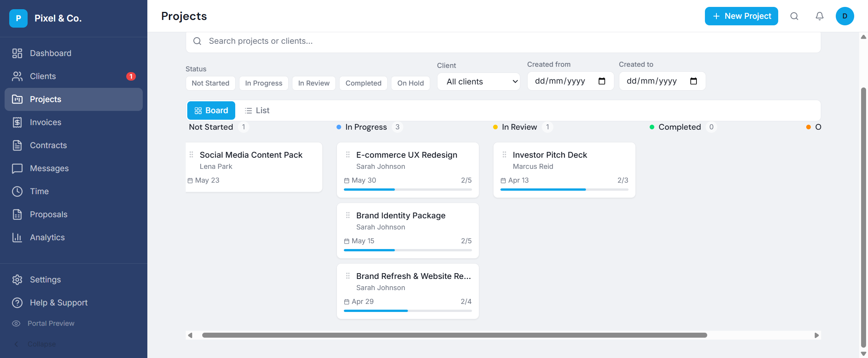Click the horizontal scrollbar left arrow
The height and width of the screenshot is (358, 868).
click(x=190, y=335)
